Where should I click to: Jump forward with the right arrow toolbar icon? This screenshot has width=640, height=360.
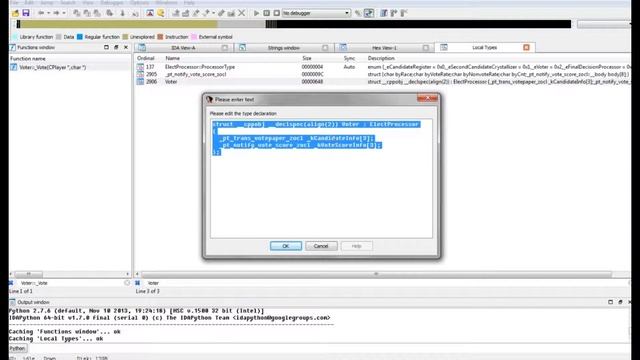pyautogui.click(x=56, y=13)
